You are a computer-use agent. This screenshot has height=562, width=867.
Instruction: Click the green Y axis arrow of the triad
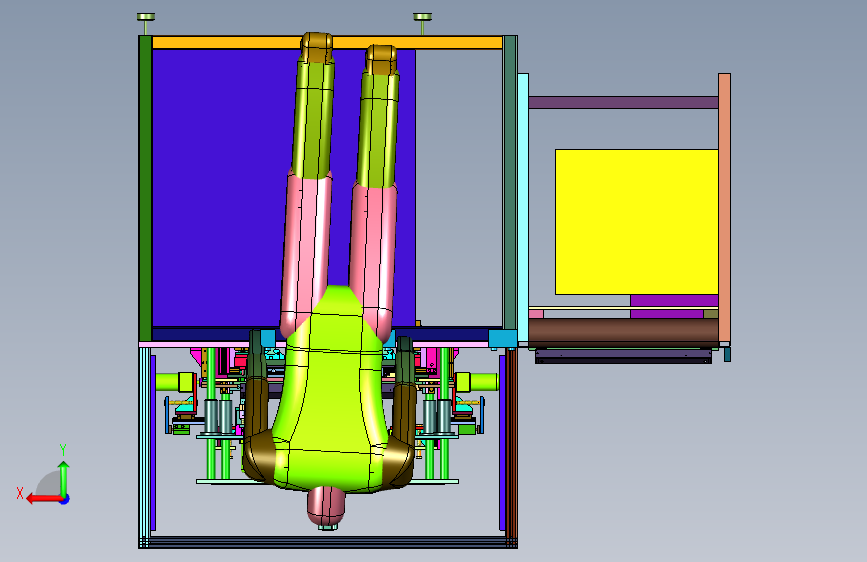[64, 479]
